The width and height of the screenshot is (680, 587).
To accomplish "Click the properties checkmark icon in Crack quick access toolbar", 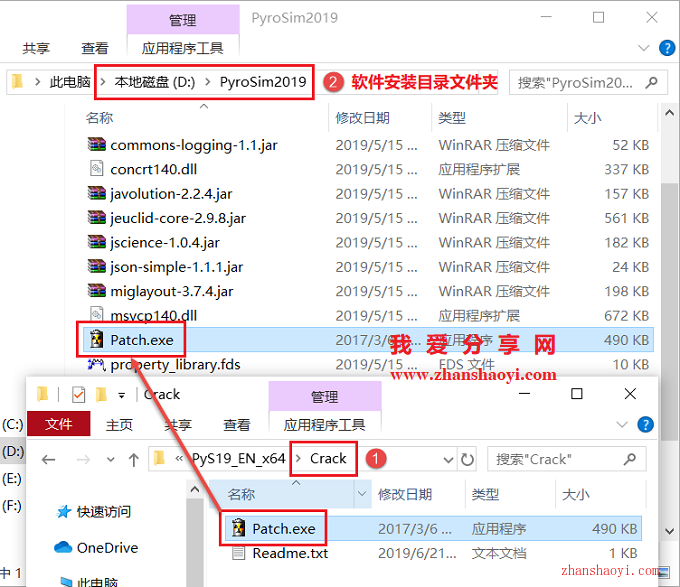I will click(78, 395).
